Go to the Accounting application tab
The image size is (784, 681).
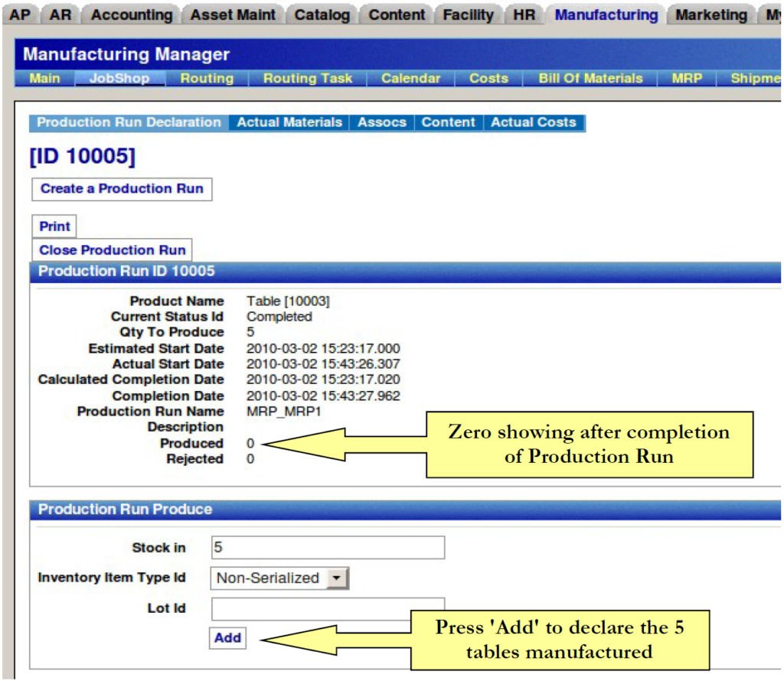(132, 15)
